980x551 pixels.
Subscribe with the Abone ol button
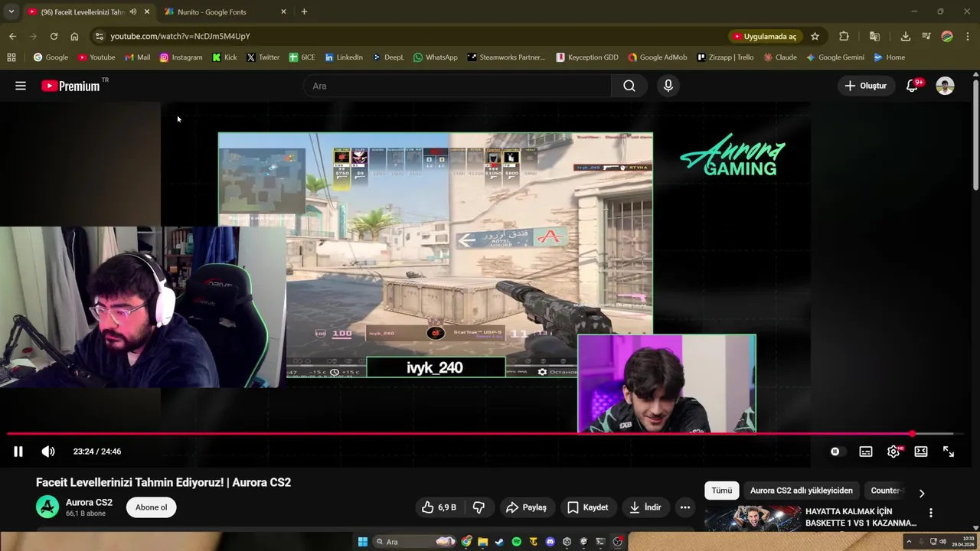[152, 507]
